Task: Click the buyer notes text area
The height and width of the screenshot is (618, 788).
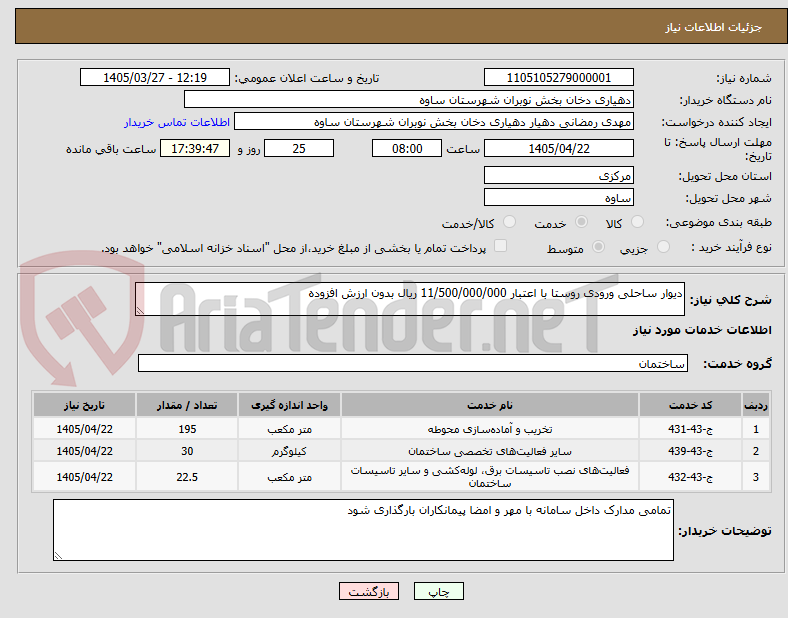Action: 363,530
